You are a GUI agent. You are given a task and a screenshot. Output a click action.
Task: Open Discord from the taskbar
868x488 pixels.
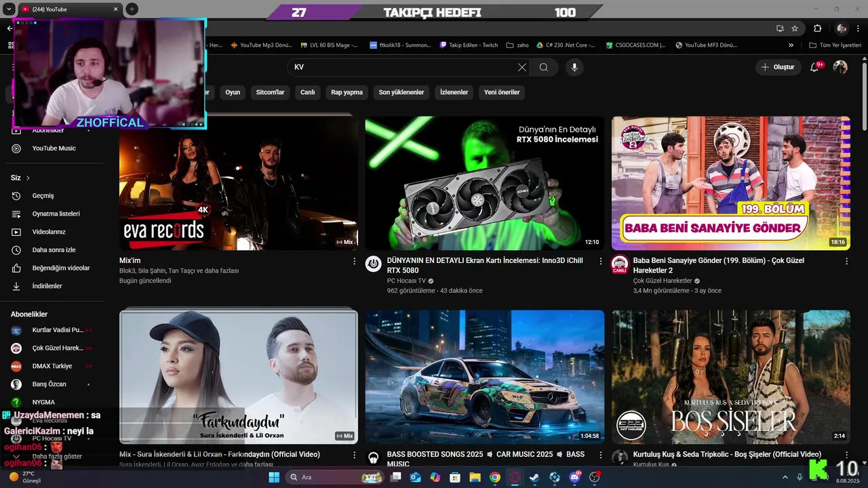(x=575, y=477)
